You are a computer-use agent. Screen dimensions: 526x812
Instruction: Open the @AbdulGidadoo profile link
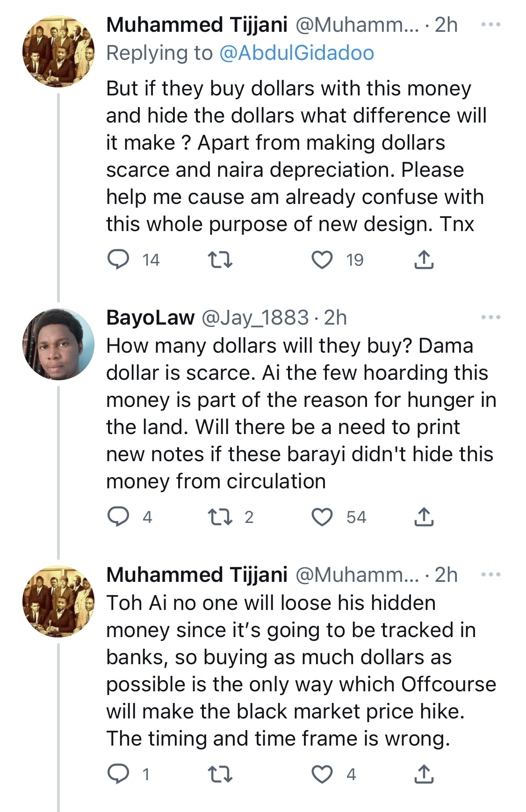click(x=296, y=53)
